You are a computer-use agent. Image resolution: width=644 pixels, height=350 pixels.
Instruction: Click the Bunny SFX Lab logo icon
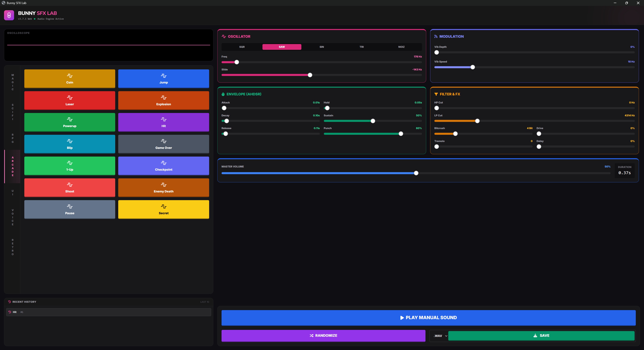pyautogui.click(x=9, y=15)
